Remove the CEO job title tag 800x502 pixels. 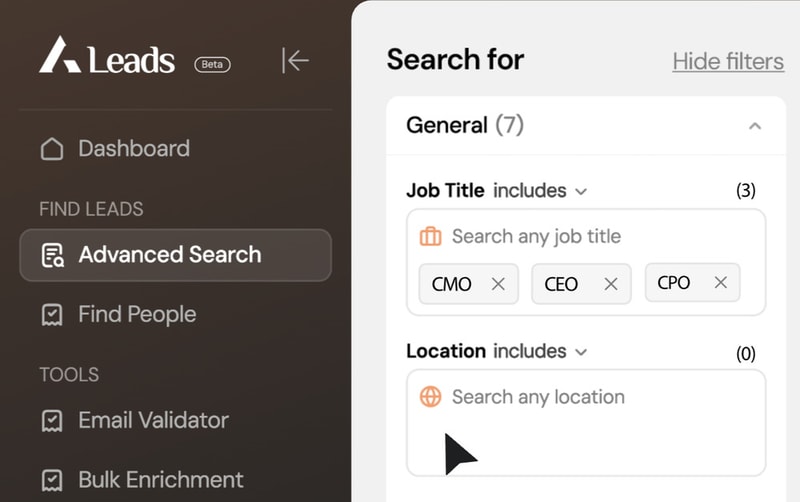pos(611,284)
